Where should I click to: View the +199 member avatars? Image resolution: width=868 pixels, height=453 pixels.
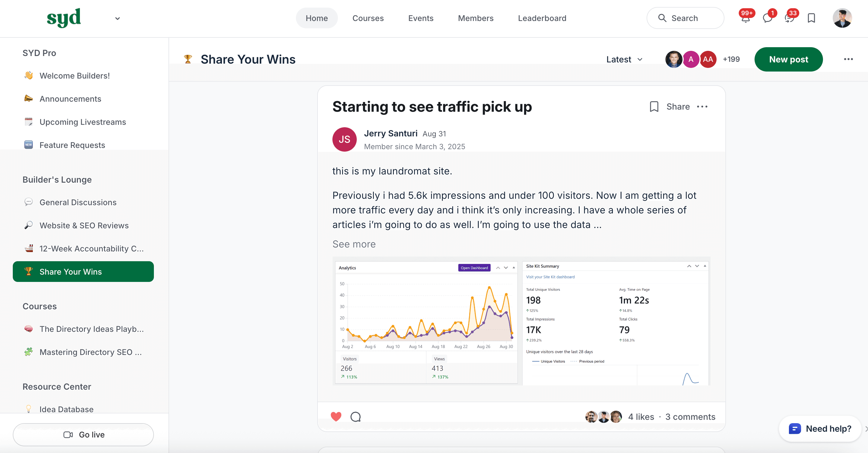click(x=731, y=59)
